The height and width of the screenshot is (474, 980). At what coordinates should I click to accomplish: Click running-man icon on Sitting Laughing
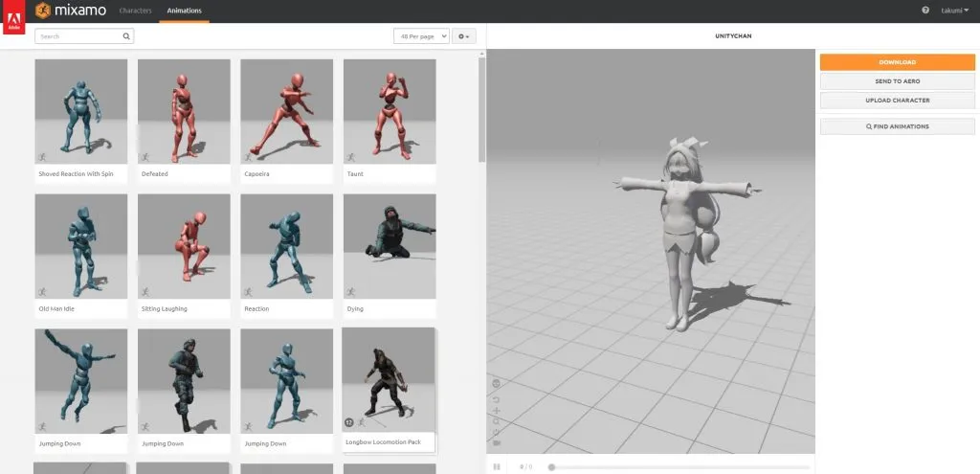click(x=145, y=292)
